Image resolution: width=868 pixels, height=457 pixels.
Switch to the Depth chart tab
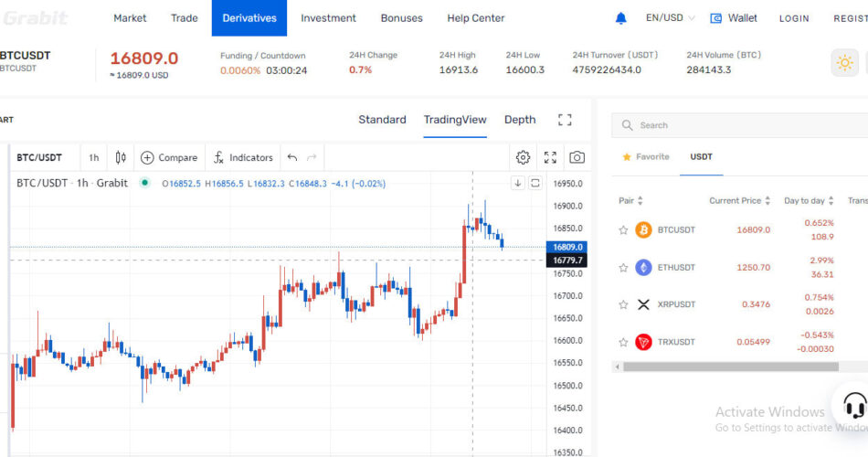click(520, 120)
